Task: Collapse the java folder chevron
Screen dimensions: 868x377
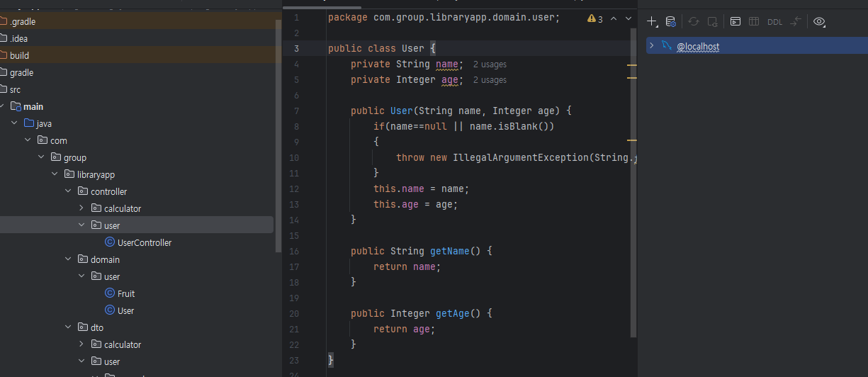Action: [x=15, y=123]
